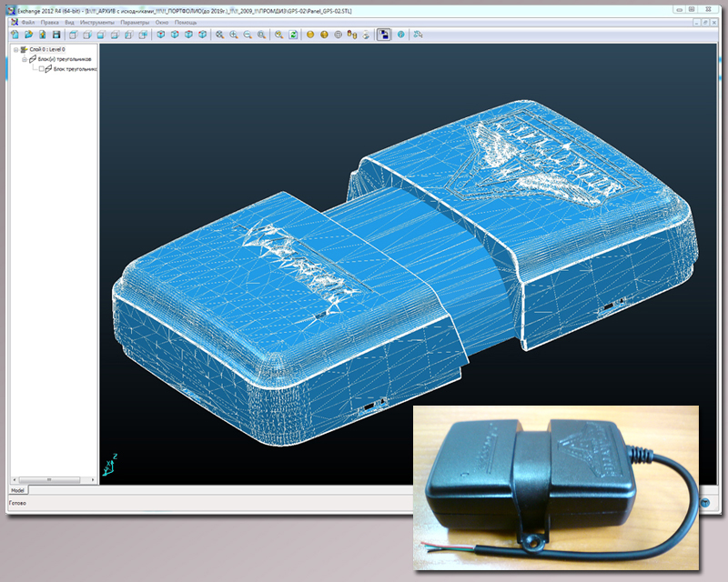Click the red-and-yellow cylinders icon
Image resolution: width=728 pixels, height=582 pixels.
coord(352,35)
